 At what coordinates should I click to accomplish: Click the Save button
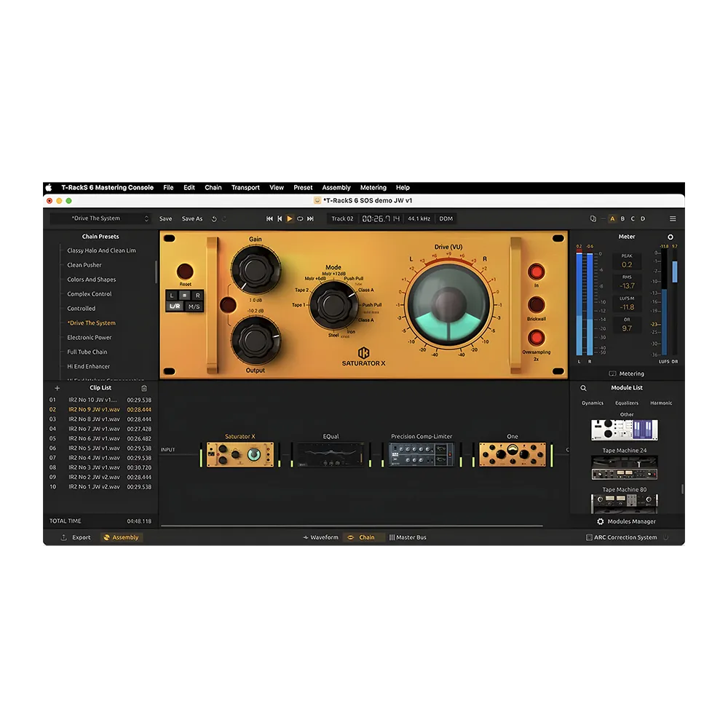(x=166, y=218)
